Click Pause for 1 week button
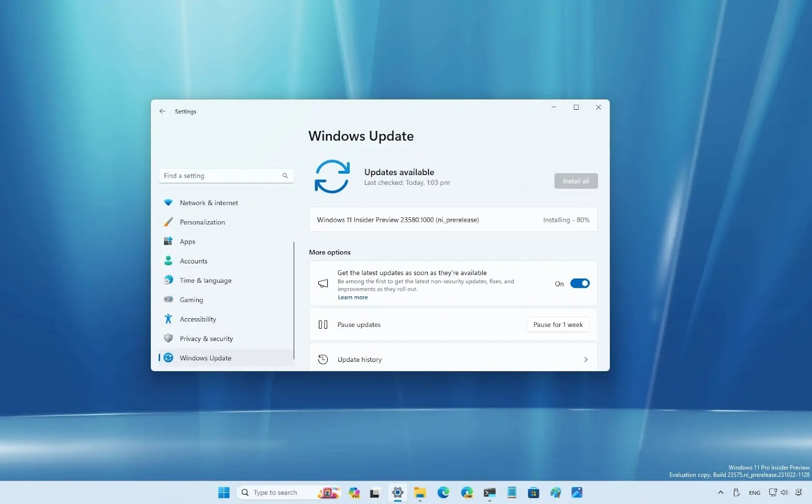Viewport: 812px width, 504px height. coord(558,324)
